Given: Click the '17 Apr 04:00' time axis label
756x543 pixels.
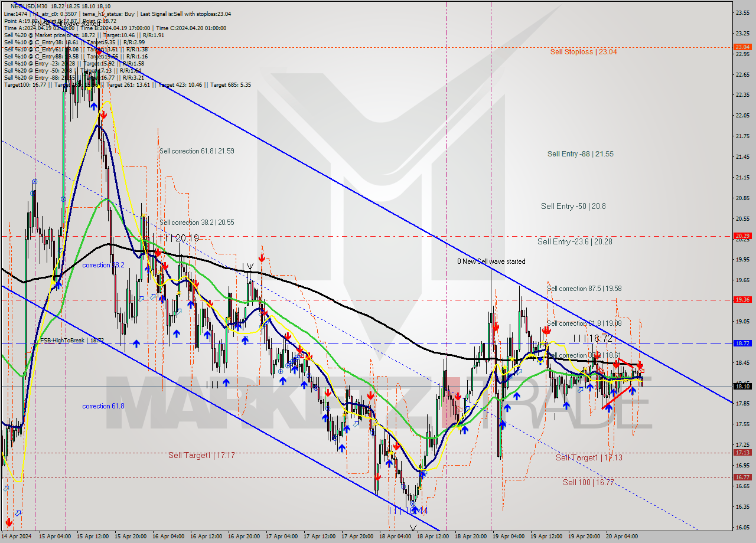Looking at the screenshot, I should pyautogui.click(x=281, y=537).
